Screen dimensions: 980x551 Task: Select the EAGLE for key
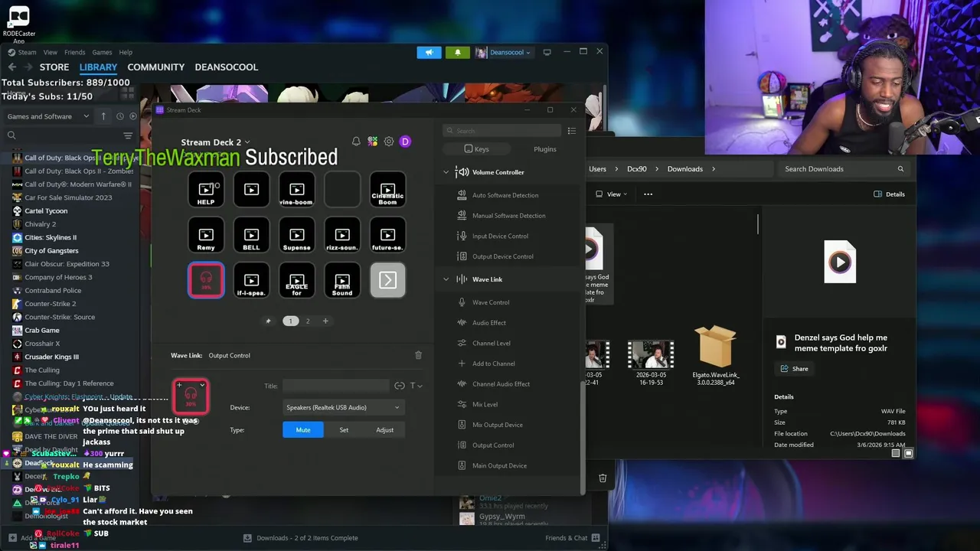297,281
